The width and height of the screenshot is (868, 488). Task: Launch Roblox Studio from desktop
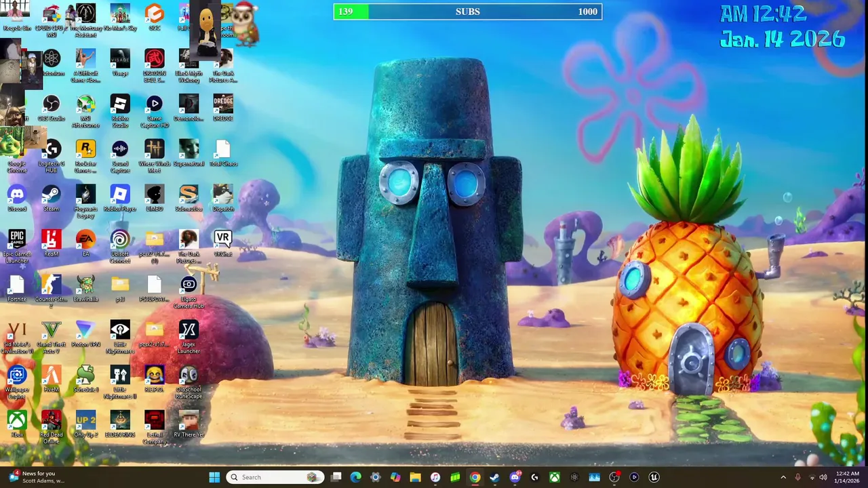[x=120, y=110]
